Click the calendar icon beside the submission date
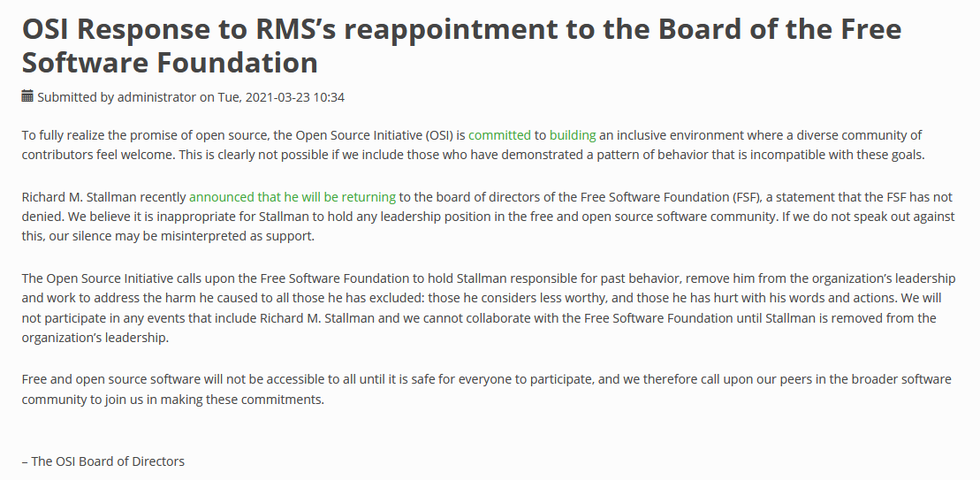Screen dimensions: 980x480 pyautogui.click(x=27, y=95)
